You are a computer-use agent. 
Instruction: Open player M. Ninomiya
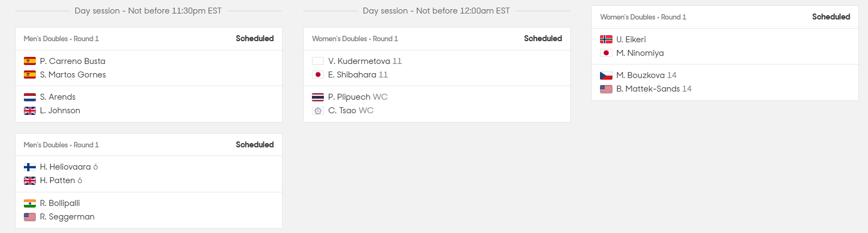[640, 53]
